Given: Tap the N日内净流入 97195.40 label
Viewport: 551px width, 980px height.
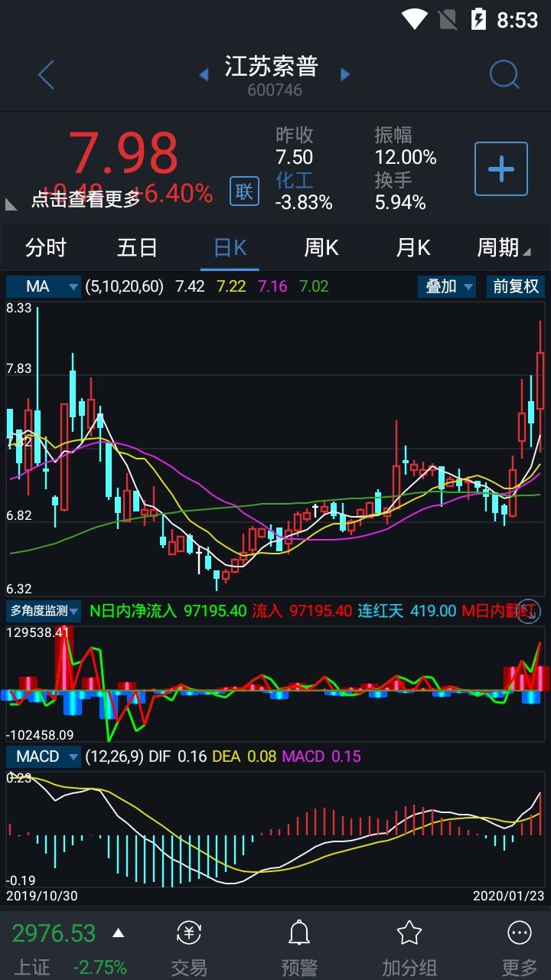Looking at the screenshot, I should pos(168,611).
